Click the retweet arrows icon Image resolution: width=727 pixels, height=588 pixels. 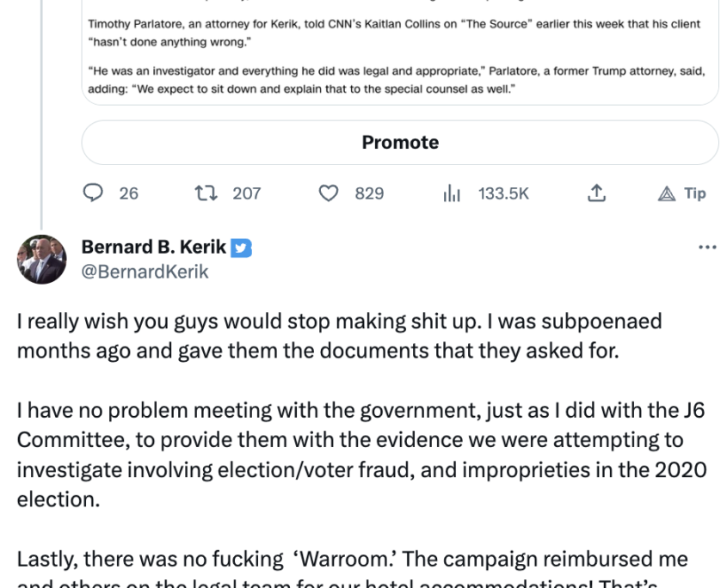pos(206,193)
